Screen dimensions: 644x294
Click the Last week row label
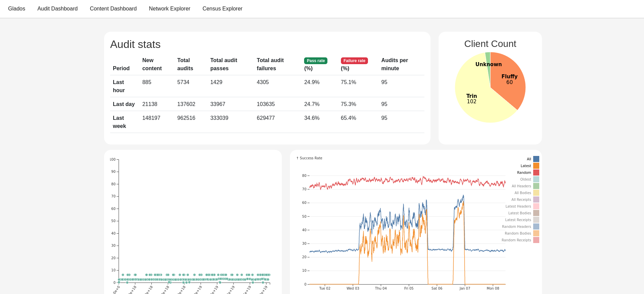[x=119, y=122]
